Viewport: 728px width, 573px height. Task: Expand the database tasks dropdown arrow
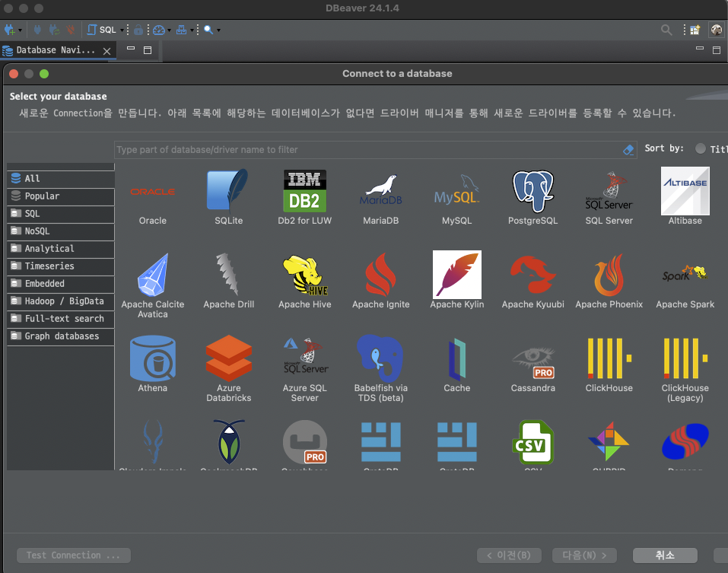[x=192, y=30]
